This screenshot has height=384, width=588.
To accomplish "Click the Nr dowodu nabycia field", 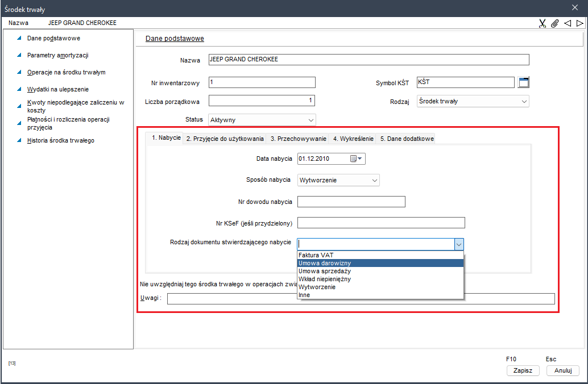I will click(x=351, y=202).
